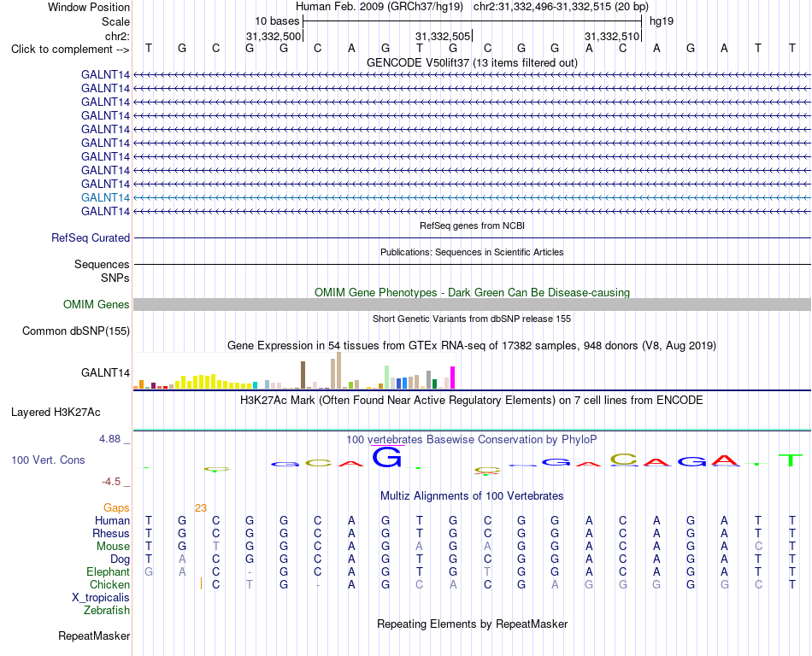812x656 pixels.
Task: Click the green T at PhyloP logo's end
Action: (791, 460)
